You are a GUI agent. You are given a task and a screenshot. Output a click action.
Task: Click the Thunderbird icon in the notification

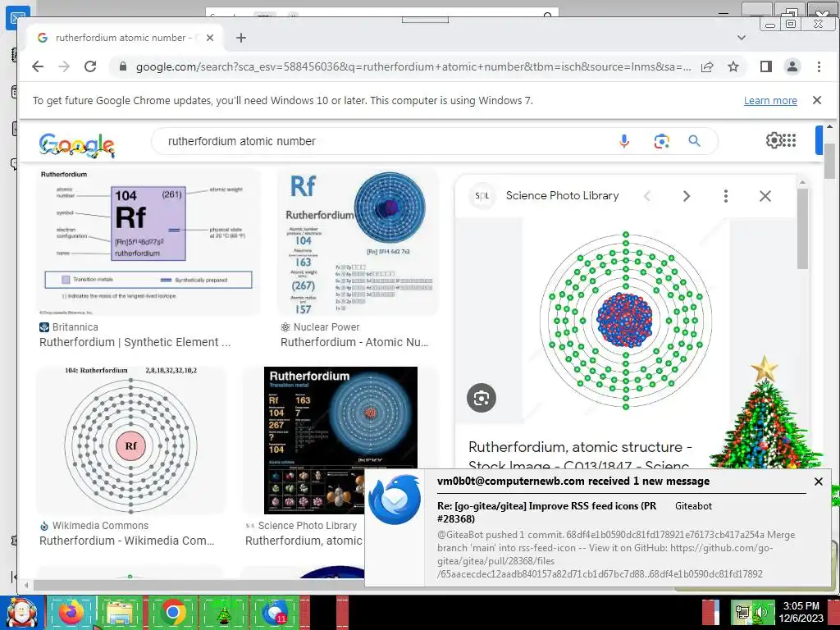395,500
